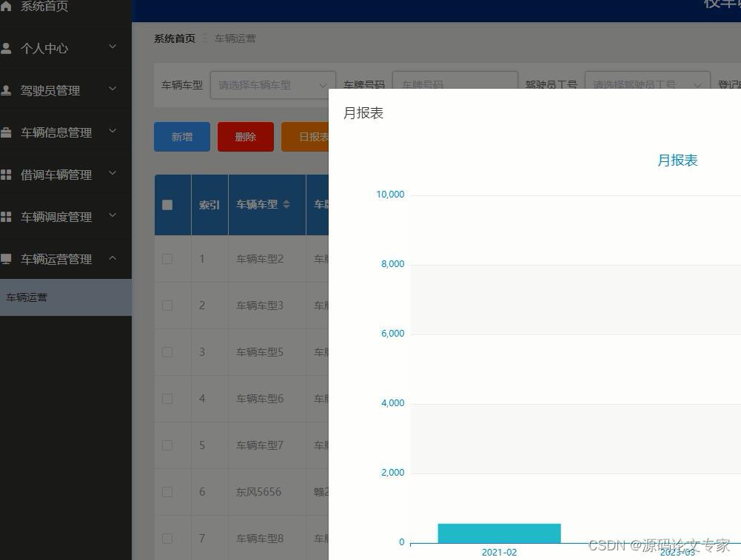741x560 pixels.
Task: Select 车辆运营 in the sidebar submenu
Action: pos(26,297)
